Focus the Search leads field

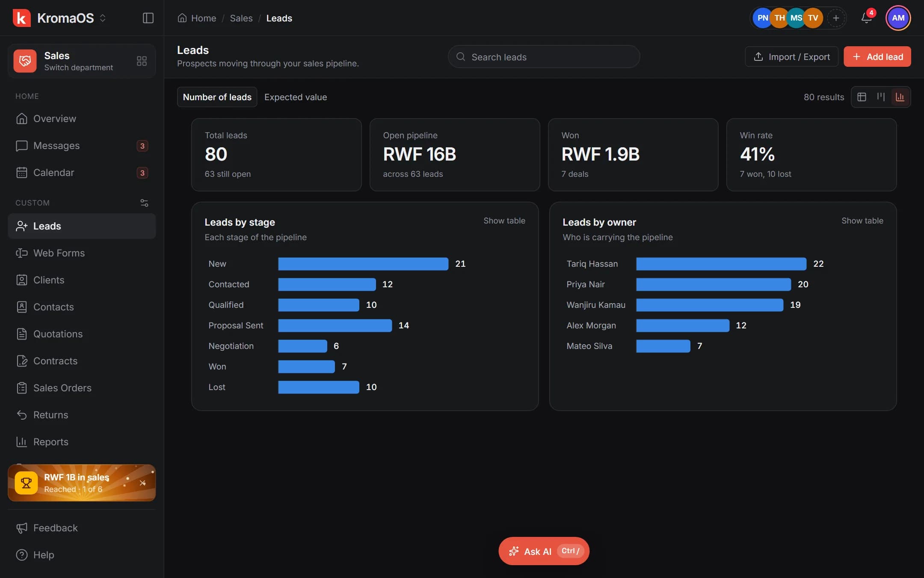[x=544, y=57]
